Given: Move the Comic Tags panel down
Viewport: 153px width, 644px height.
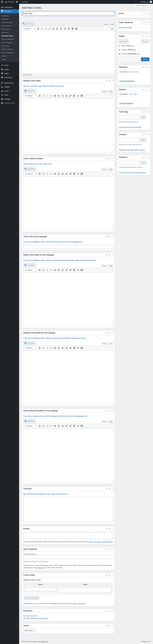Looking at the screenshot, I should tap(146, 112).
